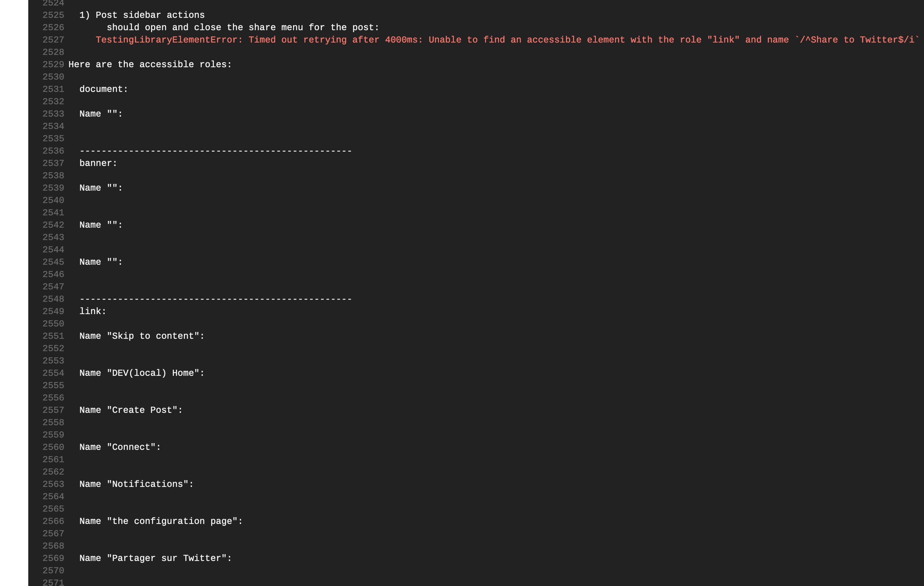Click the 'document:' role line
This screenshot has height=586, width=924.
(104, 89)
